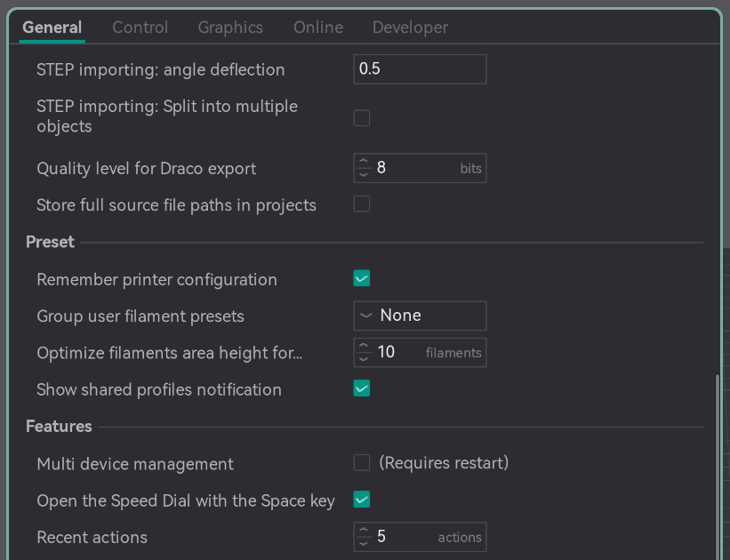Image resolution: width=730 pixels, height=560 pixels.
Task: Increase Draco export quality level
Action: point(364,162)
